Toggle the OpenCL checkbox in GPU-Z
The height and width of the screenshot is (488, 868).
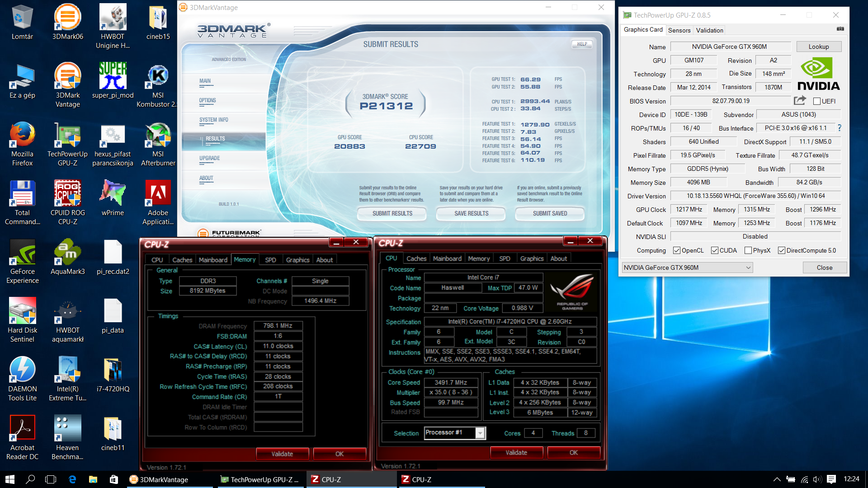pos(676,250)
